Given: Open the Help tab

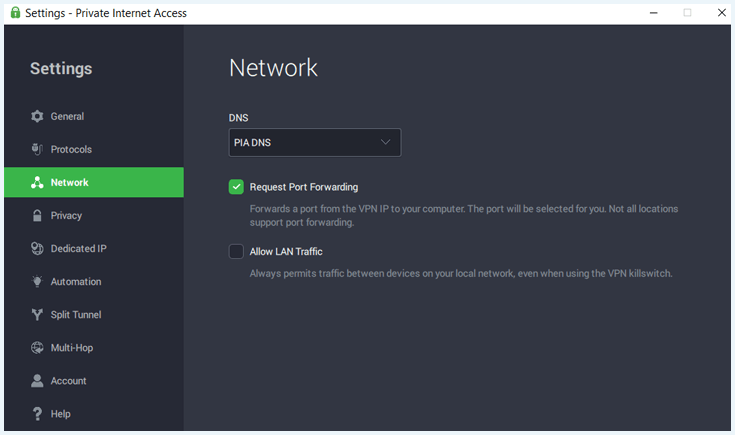Looking at the screenshot, I should tap(94, 414).
